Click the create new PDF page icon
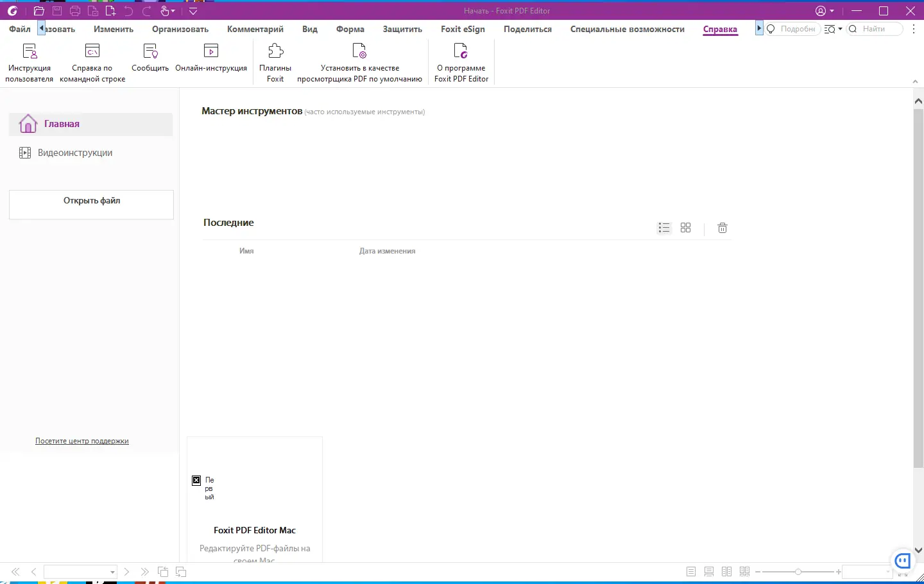The image size is (924, 584). tap(110, 11)
